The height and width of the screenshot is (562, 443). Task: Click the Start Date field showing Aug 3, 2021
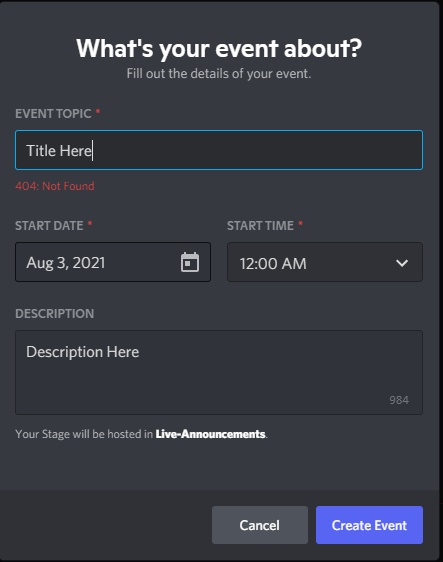(x=113, y=262)
